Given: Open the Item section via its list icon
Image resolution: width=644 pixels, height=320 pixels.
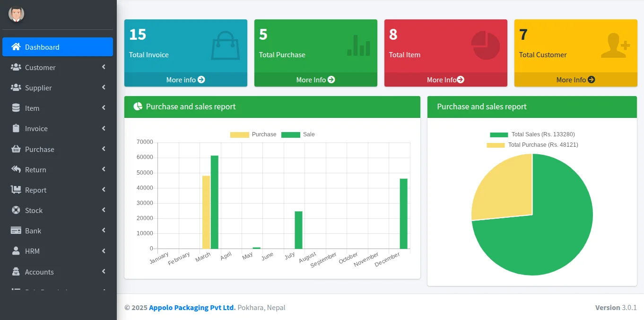Looking at the screenshot, I should 16,108.
